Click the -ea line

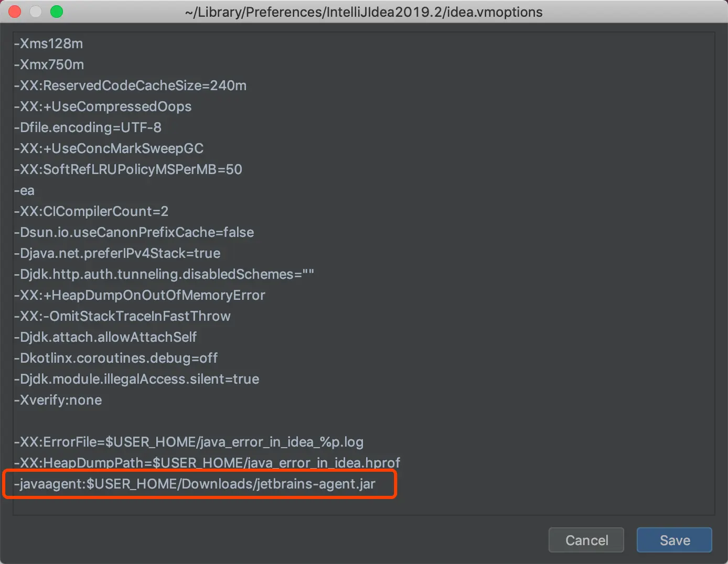click(x=24, y=190)
